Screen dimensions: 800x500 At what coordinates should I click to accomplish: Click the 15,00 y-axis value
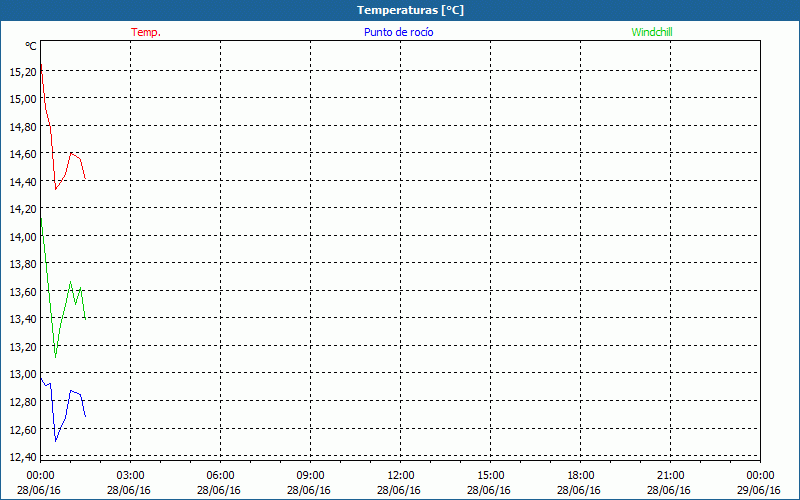point(23,99)
